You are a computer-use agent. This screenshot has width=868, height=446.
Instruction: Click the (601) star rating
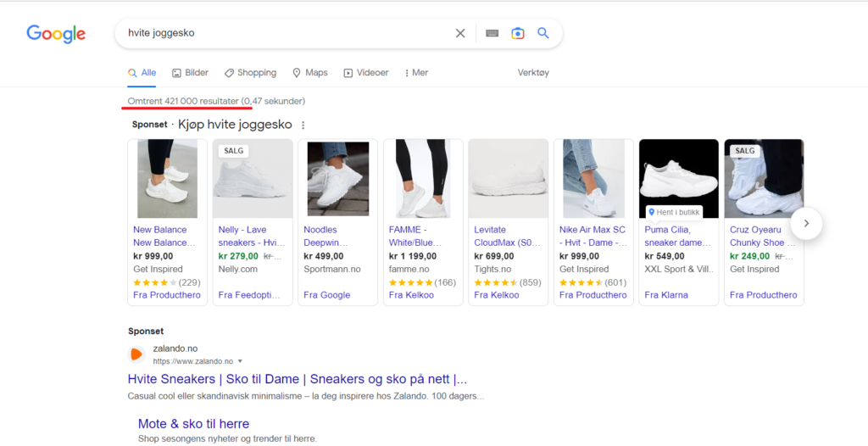pos(593,282)
